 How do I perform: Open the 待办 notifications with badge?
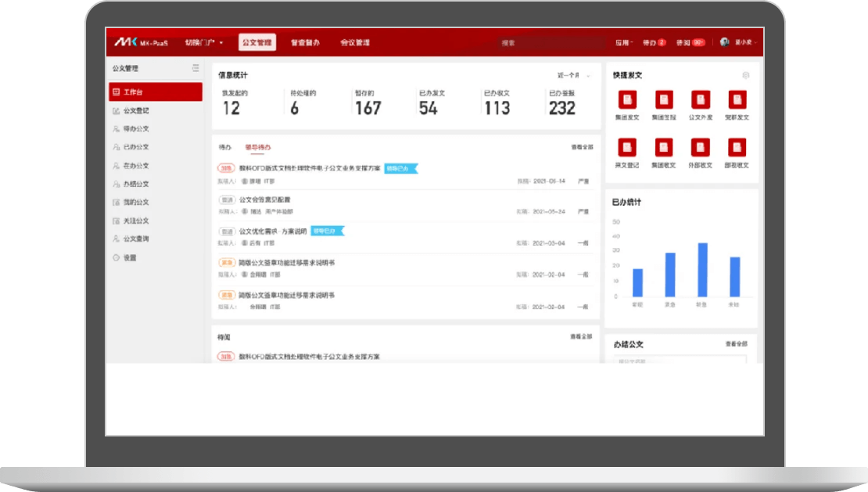coord(654,42)
